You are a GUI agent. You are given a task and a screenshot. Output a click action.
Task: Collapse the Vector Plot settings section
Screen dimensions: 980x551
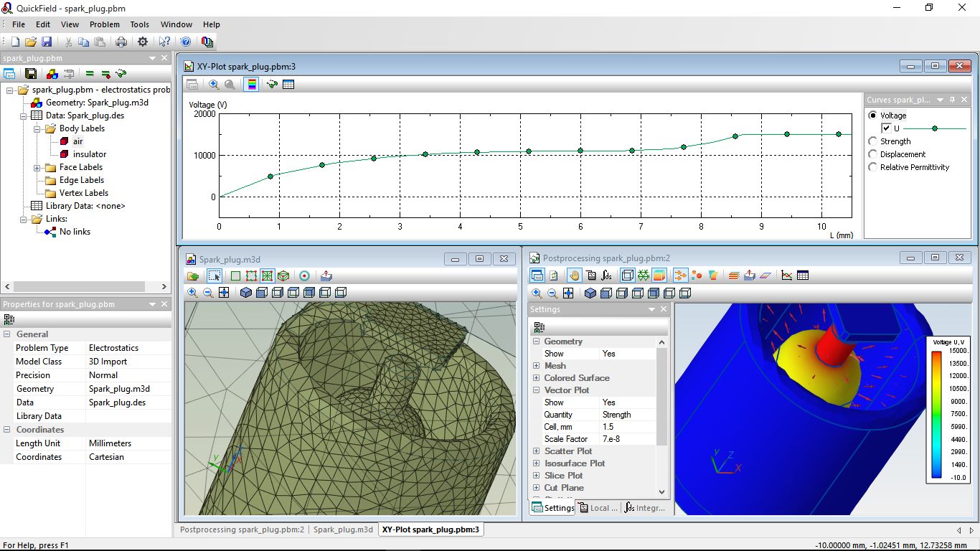point(536,390)
